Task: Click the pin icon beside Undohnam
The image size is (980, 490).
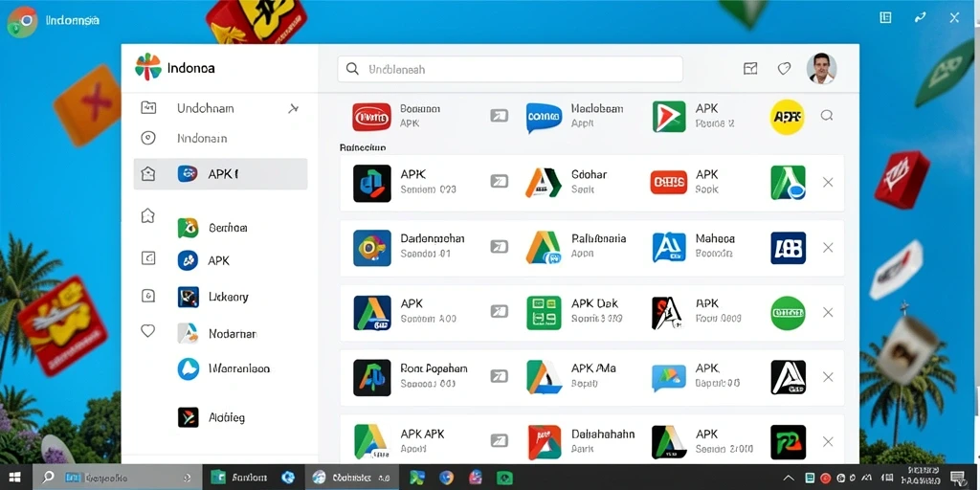Action: [293, 109]
